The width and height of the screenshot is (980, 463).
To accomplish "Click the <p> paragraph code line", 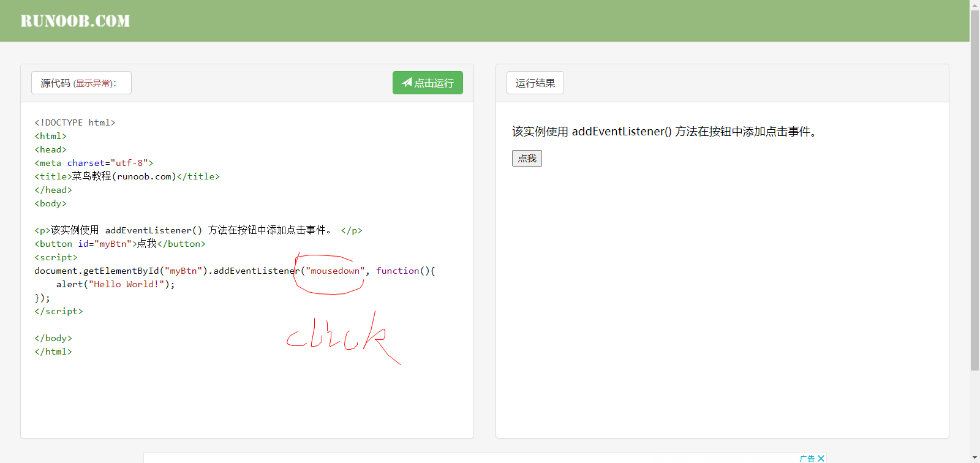I will point(198,230).
